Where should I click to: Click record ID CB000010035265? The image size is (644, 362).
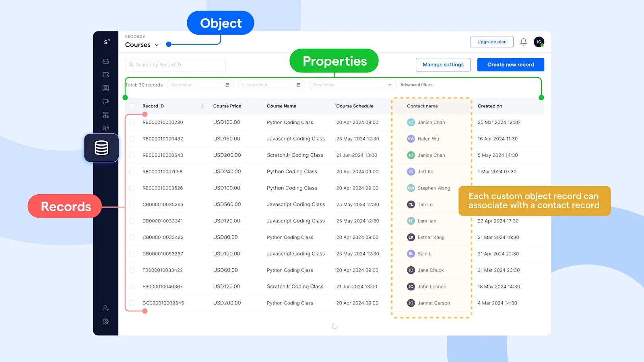[163, 205]
